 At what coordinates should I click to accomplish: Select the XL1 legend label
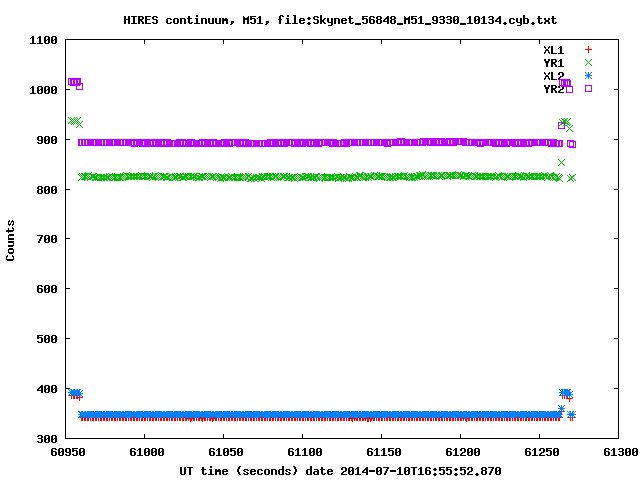pos(553,50)
